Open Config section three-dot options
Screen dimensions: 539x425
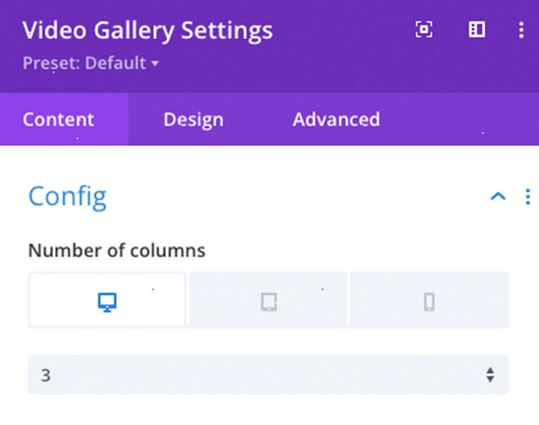click(528, 197)
